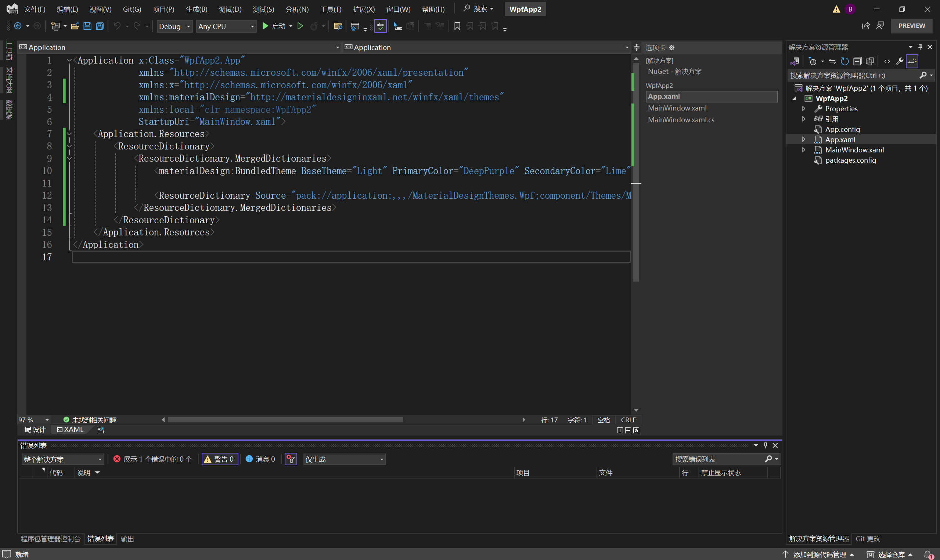Open the Debug configuration dropdown
This screenshot has height=560, width=940.
[175, 26]
